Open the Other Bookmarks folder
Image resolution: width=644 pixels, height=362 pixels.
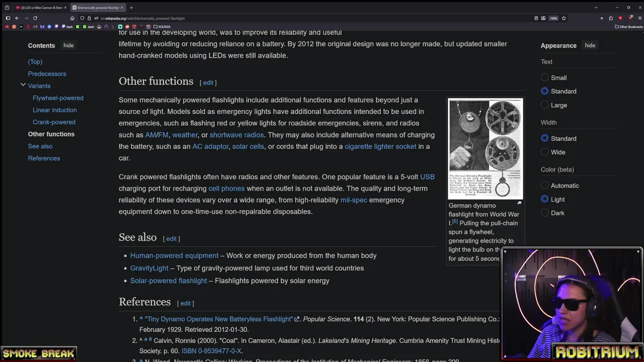629,27
